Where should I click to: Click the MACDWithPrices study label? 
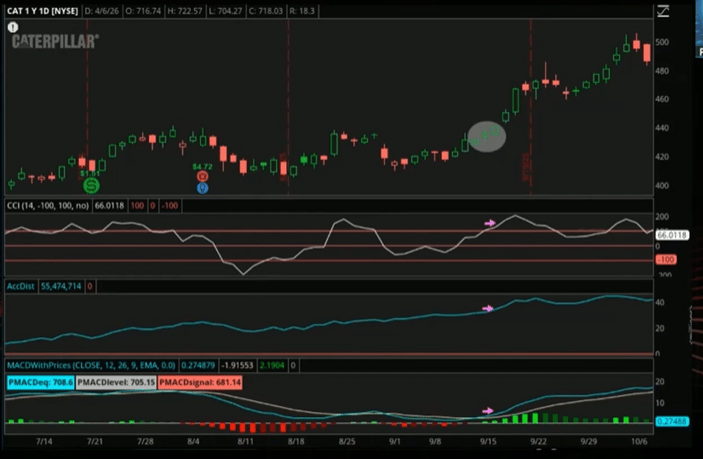(x=91, y=365)
